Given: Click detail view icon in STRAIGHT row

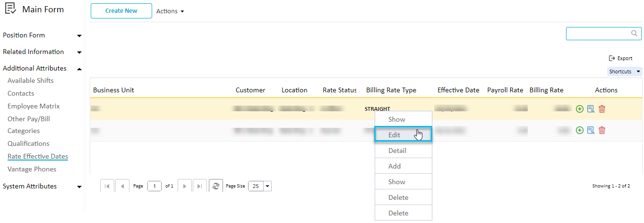Looking at the screenshot, I should coord(591,109).
